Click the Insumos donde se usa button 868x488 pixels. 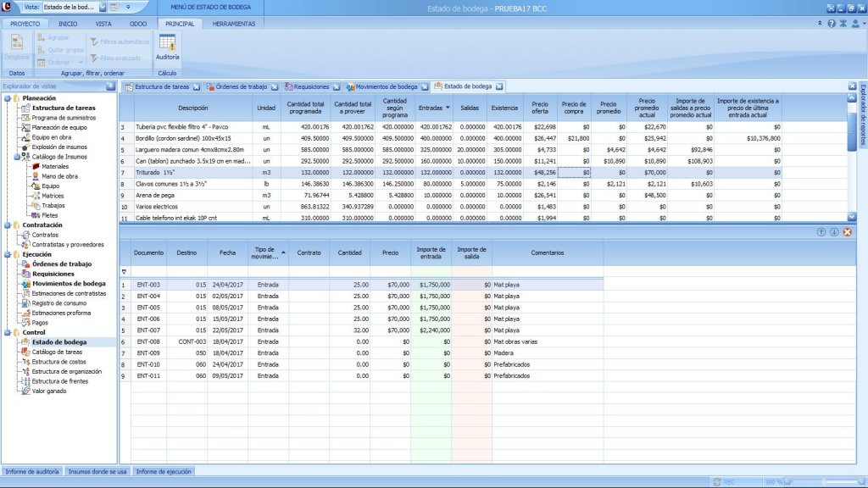(97, 471)
